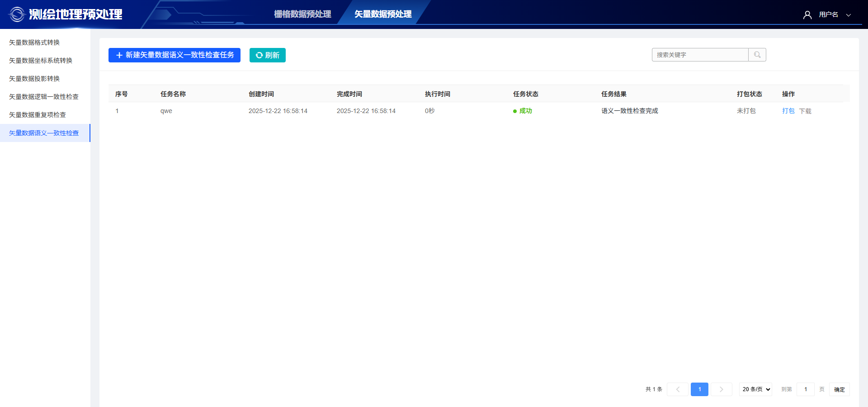
Task: Open 矢量数据格式转换 in sidebar
Action: pos(34,43)
